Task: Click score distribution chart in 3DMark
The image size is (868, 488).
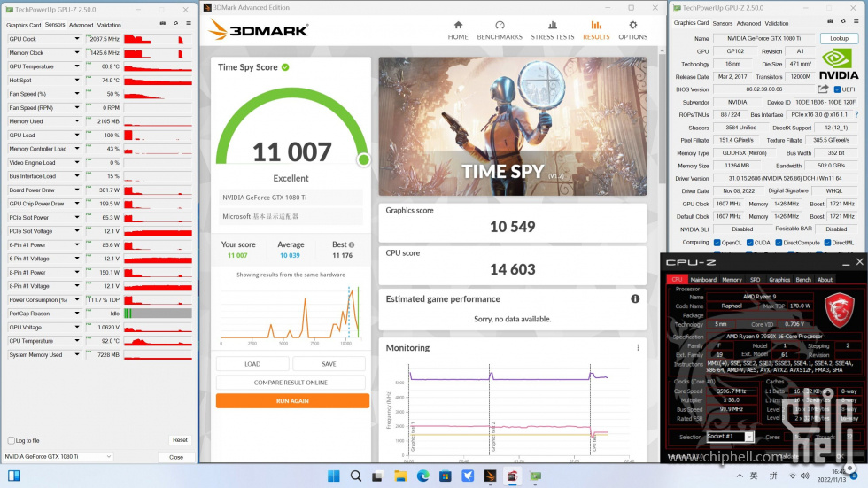Action: coord(291,314)
